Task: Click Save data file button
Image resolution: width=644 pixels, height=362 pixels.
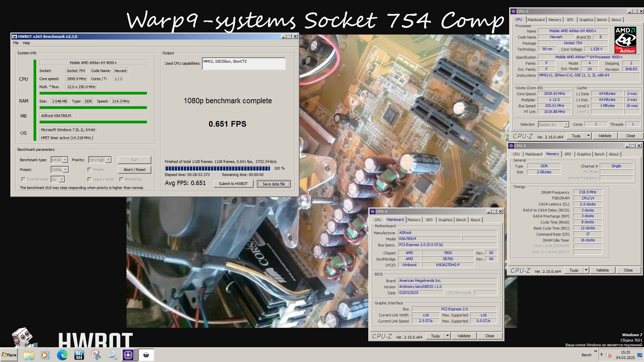Action: 274,184
